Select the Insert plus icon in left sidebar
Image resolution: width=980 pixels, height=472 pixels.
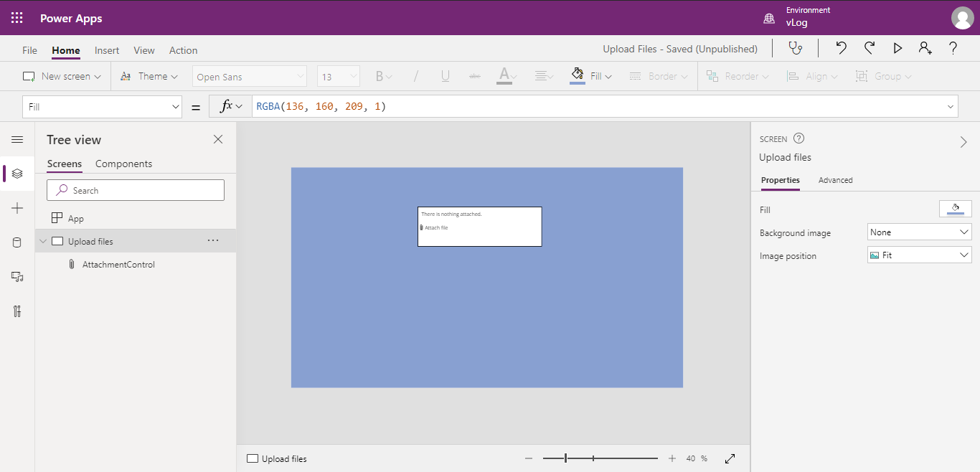(x=17, y=207)
